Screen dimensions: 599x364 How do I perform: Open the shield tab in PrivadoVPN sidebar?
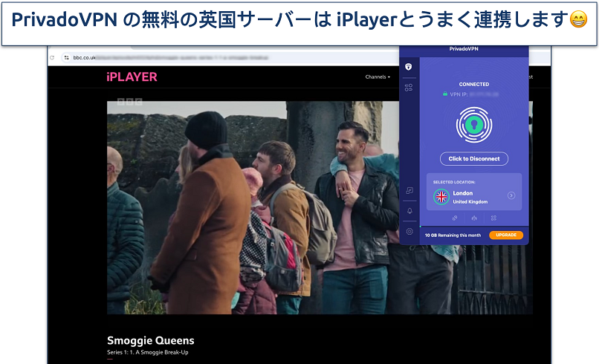[409, 68]
